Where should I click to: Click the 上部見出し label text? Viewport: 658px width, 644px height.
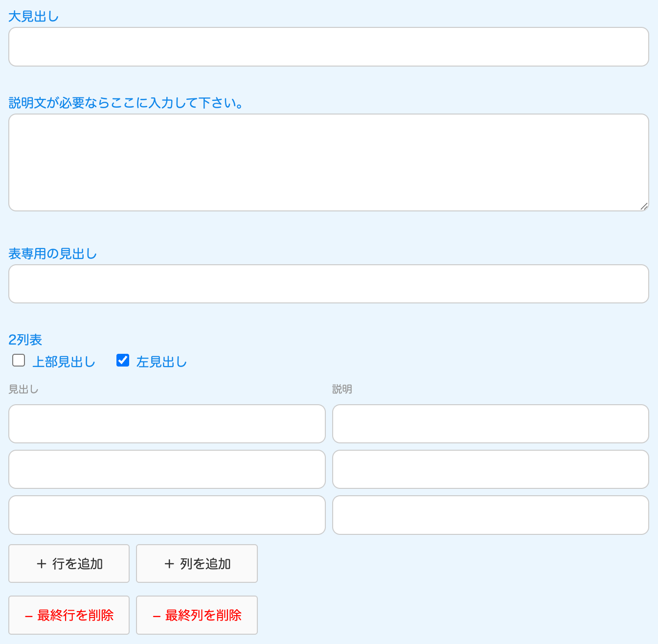coord(64,362)
